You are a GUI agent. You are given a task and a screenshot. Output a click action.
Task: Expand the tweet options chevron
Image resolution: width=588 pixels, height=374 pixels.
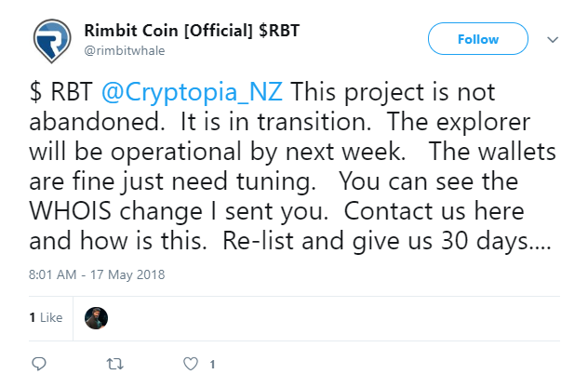pos(552,40)
